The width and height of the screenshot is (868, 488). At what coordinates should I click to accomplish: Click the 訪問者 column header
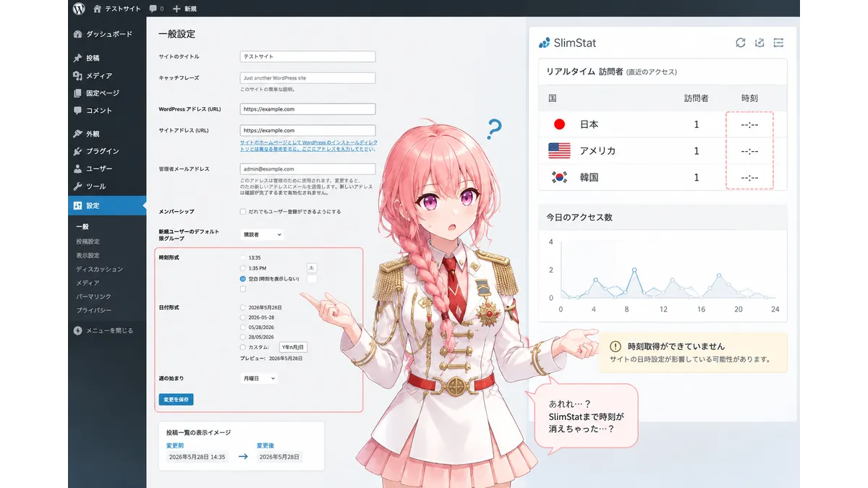tap(696, 98)
